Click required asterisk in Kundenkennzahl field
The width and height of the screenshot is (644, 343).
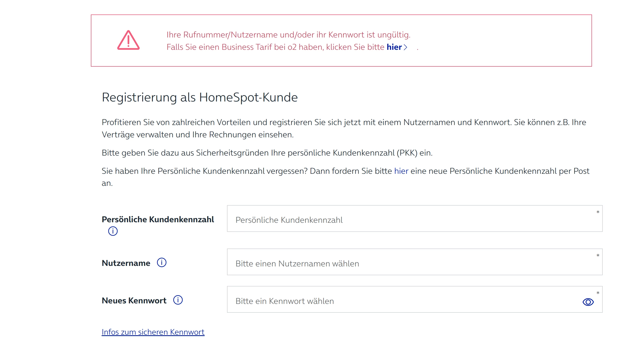click(x=598, y=212)
